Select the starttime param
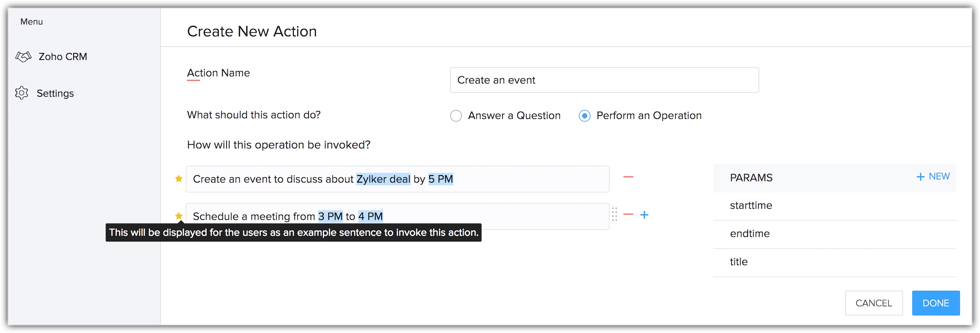The width and height of the screenshot is (980, 333). point(751,205)
